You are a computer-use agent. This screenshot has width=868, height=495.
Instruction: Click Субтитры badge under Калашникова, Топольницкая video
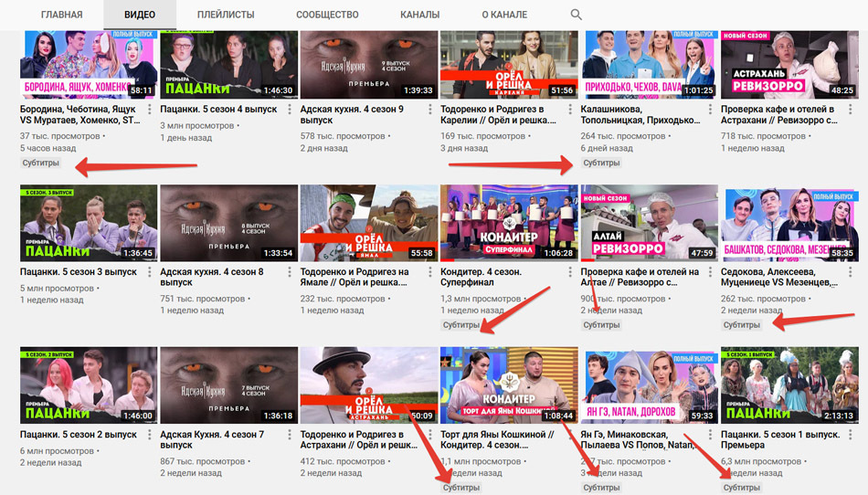(601, 163)
